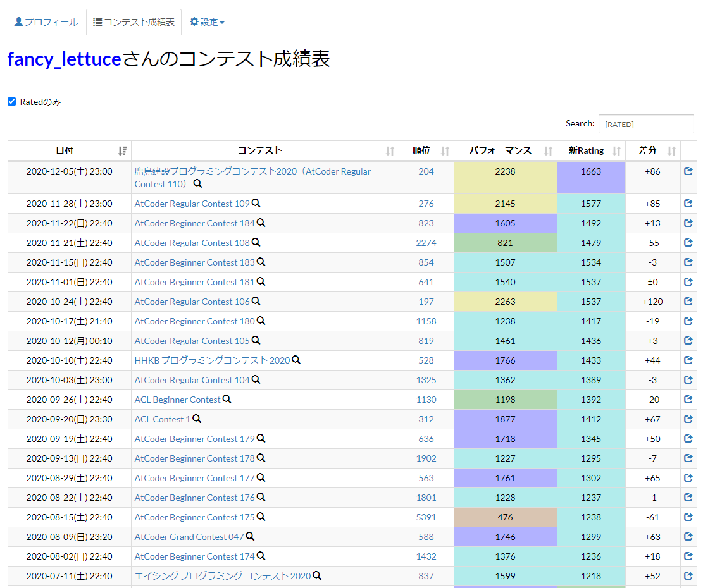Screen dimensions: 703x588
Task: Open AtCoder Regular Contest 104 link
Action: (192, 380)
